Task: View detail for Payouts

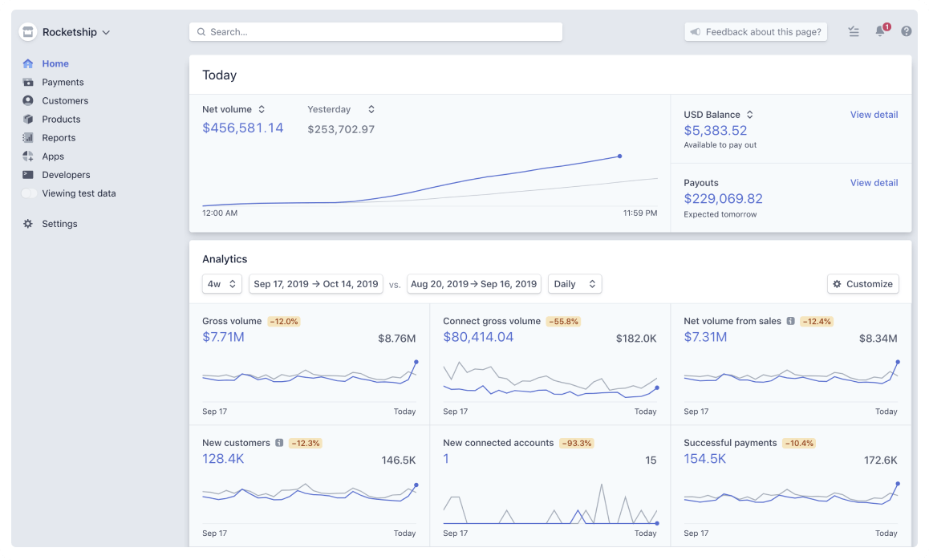Action: point(874,182)
